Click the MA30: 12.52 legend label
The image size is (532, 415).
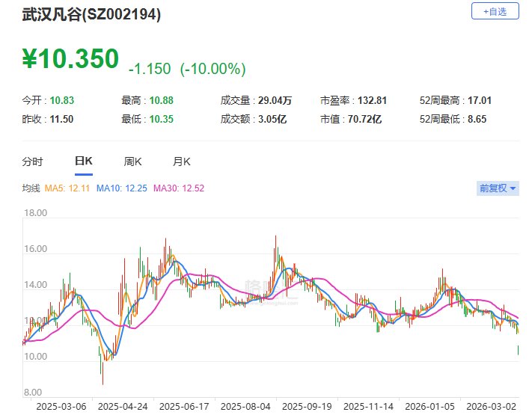(x=179, y=188)
